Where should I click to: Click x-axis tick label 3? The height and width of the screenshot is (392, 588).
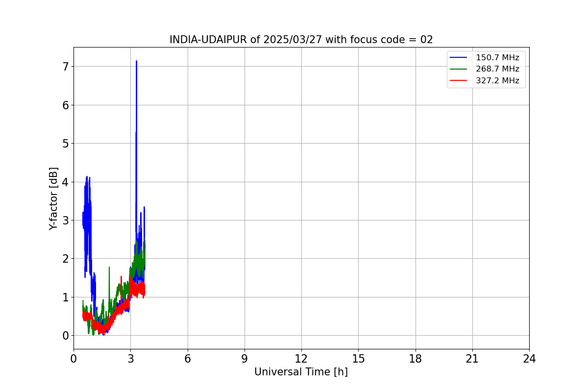[x=130, y=359]
